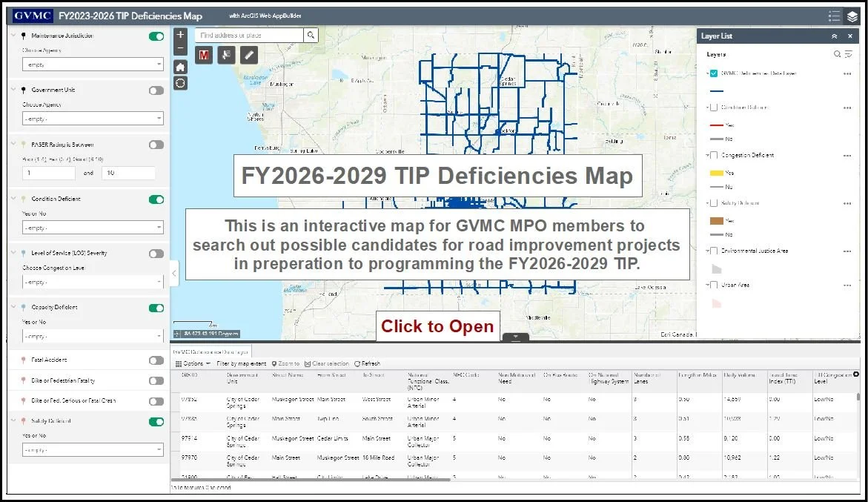Collapse Congestion Deficient layer legend
Viewport: 868px width, 502px height.
707,156
